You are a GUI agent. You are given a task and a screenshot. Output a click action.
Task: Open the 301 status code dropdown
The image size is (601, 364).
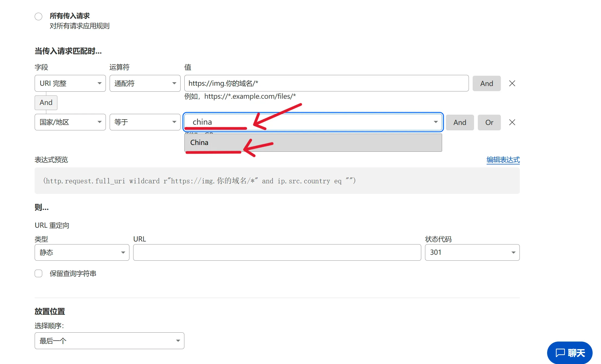tap(472, 252)
